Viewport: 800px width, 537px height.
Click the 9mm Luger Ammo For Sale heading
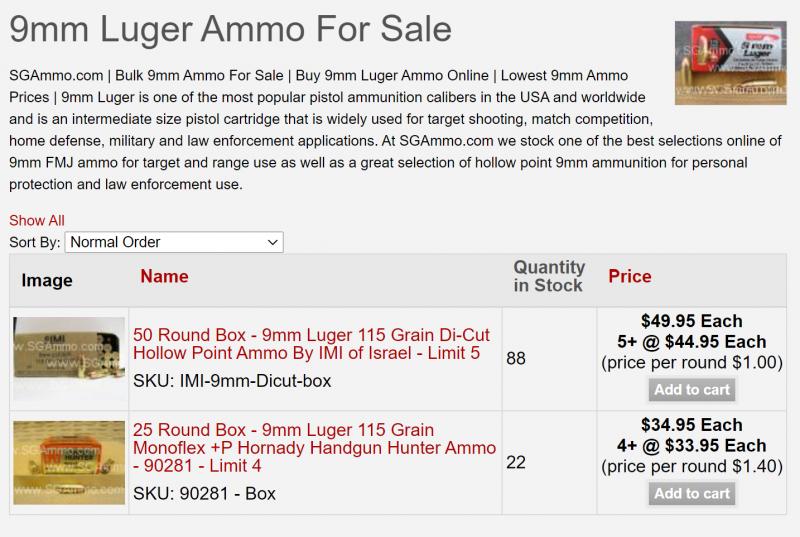click(231, 29)
